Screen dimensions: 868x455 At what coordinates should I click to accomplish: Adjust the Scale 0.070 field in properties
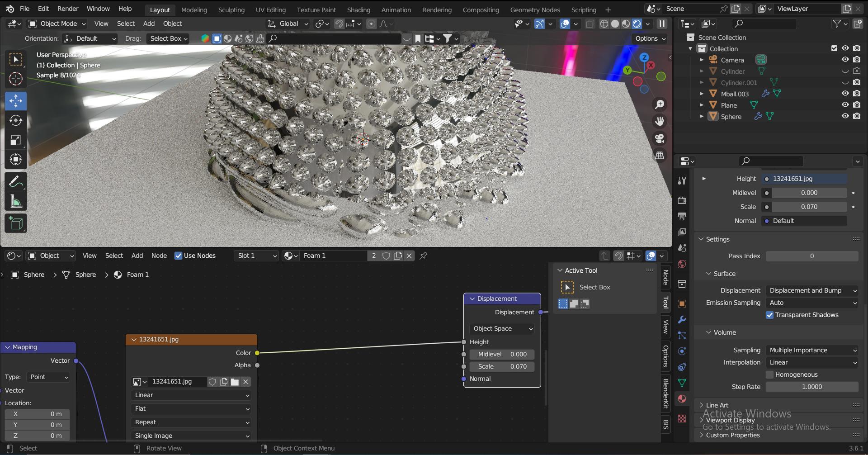[809, 207]
